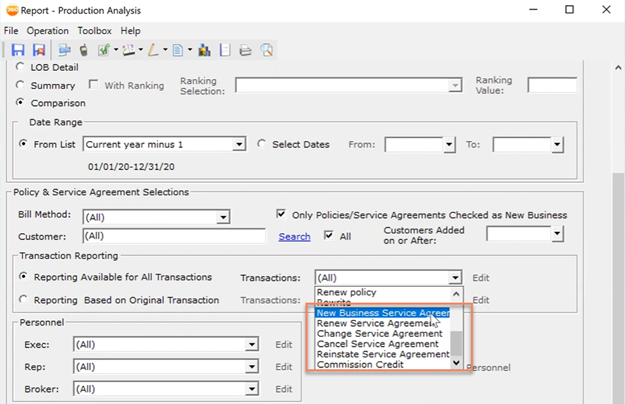Expand the Exec personnel dropdown
625x404 pixels.
[252, 345]
